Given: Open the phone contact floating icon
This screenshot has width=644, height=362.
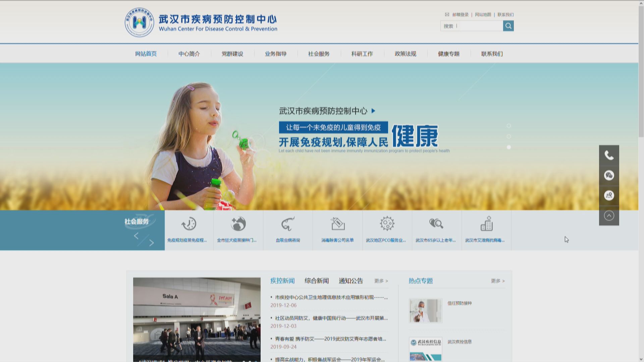Looking at the screenshot, I should 609,155.
